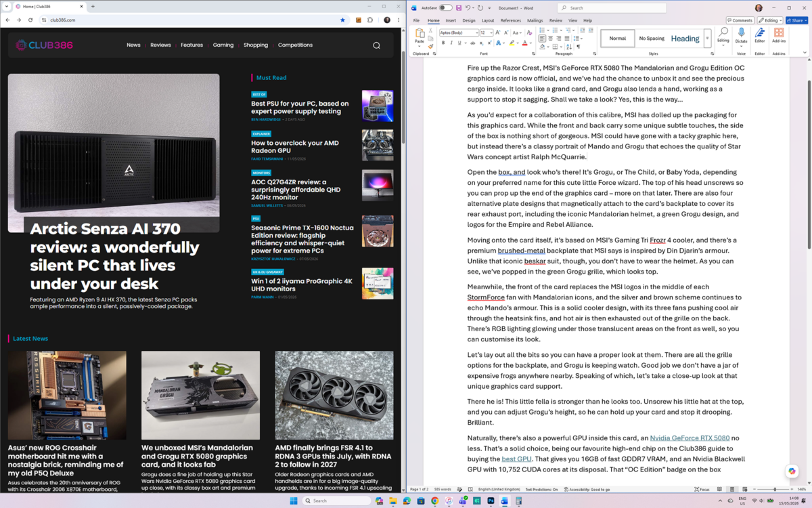Apply the red font color
This screenshot has width=812, height=508.
click(524, 43)
